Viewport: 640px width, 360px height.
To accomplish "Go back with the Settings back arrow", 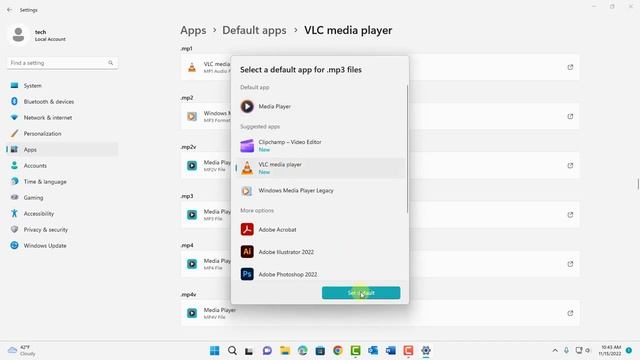I will pos(9,10).
